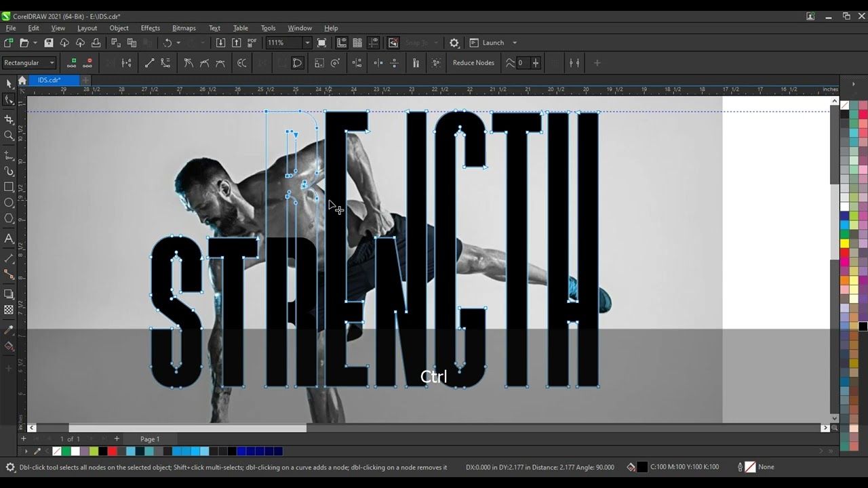This screenshot has height=488, width=868.
Task: Select the Transparency tool
Action: (9, 310)
